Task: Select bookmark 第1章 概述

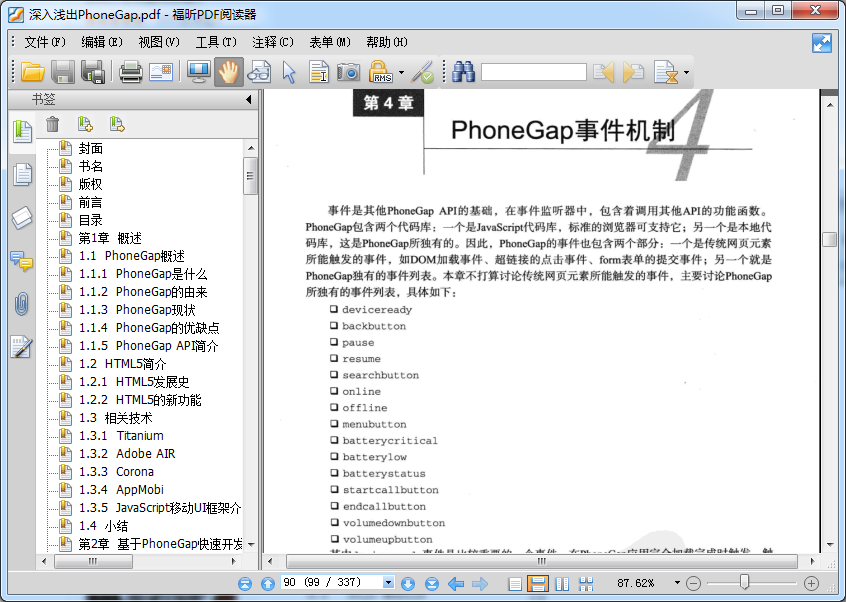Action: click(x=110, y=238)
